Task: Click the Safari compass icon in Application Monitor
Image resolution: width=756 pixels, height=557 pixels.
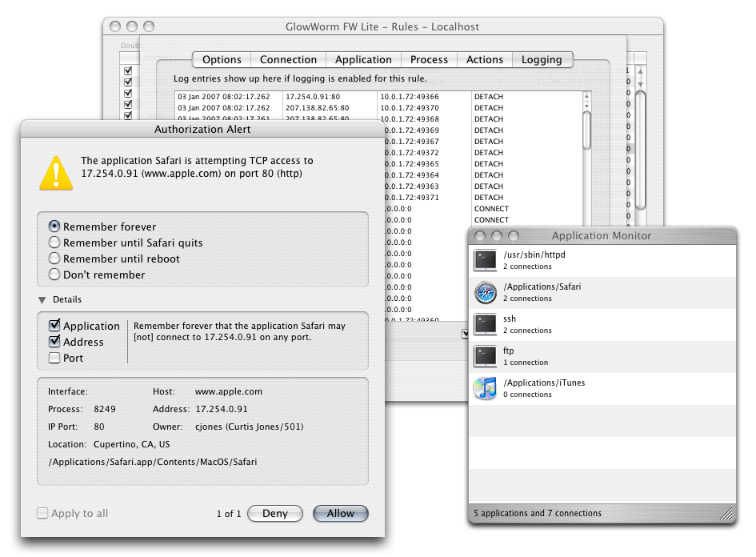Action: 485,292
